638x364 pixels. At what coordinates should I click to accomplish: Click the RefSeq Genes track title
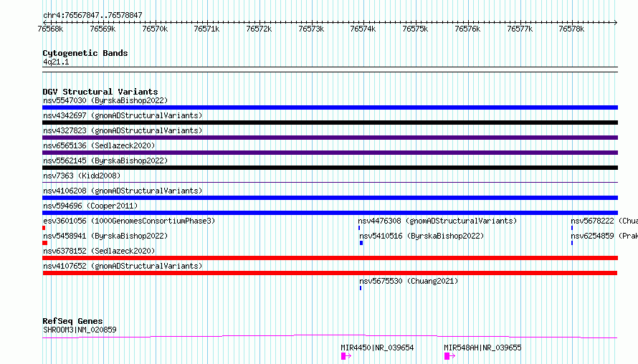pos(72,321)
